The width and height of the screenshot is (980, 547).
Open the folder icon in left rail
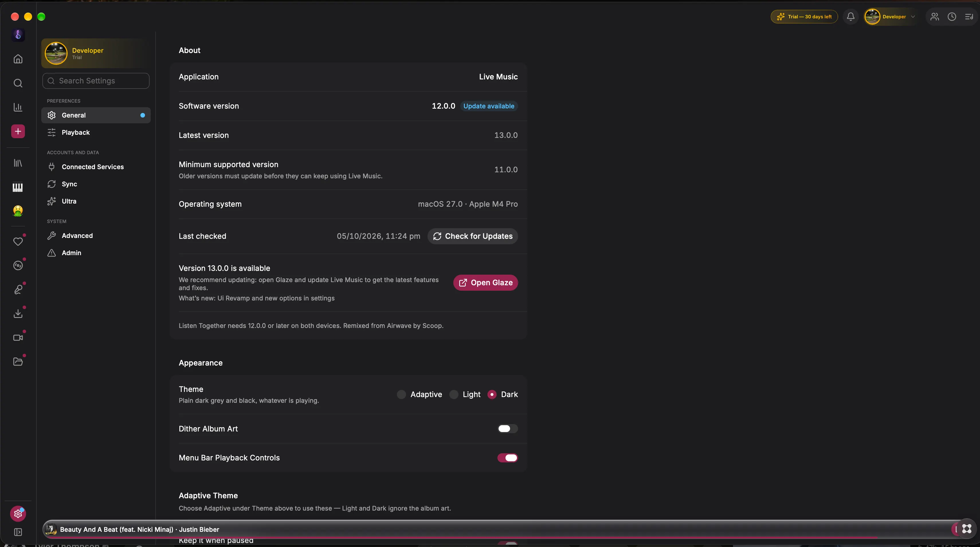(18, 362)
